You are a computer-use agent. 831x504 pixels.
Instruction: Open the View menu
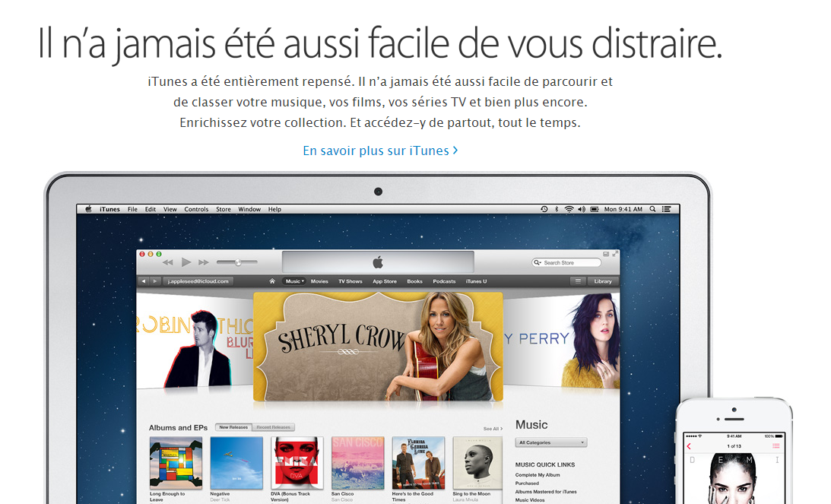pyautogui.click(x=170, y=209)
